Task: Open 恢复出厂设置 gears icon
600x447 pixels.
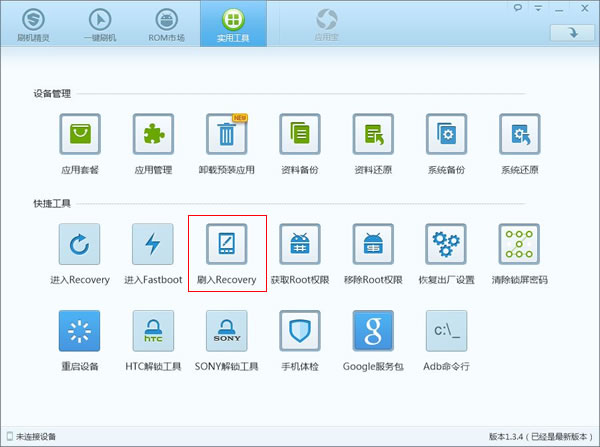Action: [x=446, y=244]
